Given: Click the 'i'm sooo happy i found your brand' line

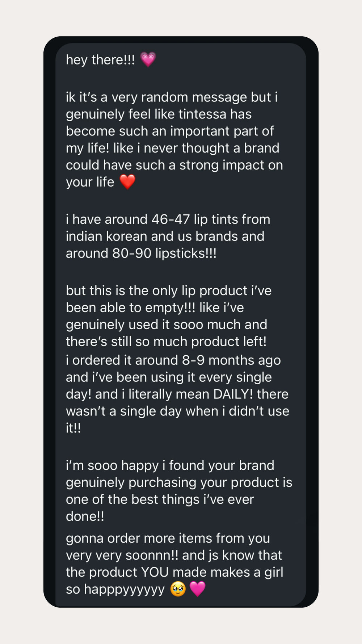Looking at the screenshot, I should pyautogui.click(x=170, y=465).
